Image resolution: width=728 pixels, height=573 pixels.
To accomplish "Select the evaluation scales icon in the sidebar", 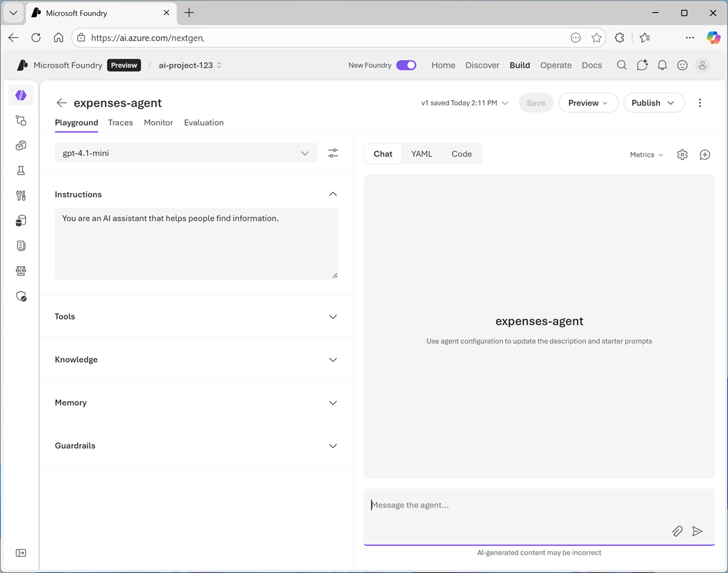I will (21, 270).
